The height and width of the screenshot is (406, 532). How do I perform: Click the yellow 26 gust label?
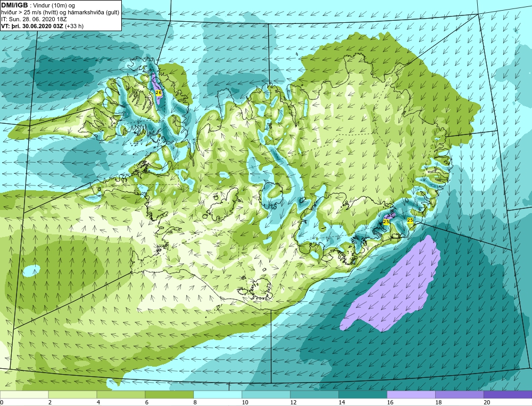click(x=158, y=92)
